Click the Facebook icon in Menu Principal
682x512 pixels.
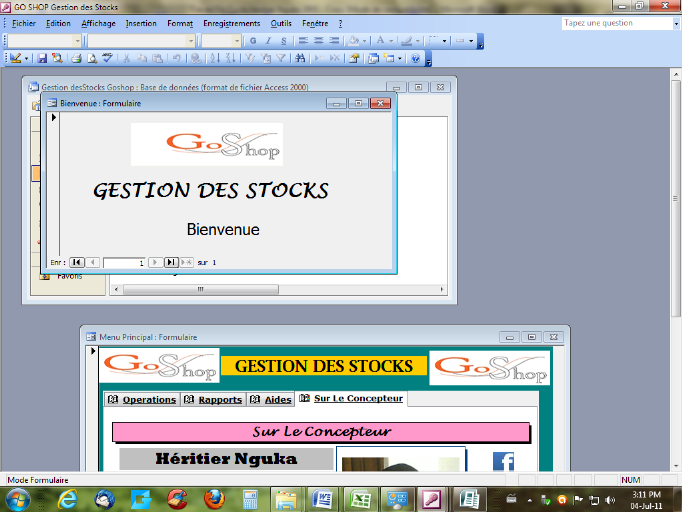point(503,461)
